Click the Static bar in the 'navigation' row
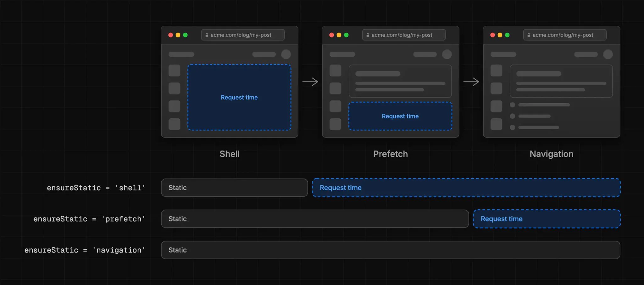The height and width of the screenshot is (285, 644). 391,250
